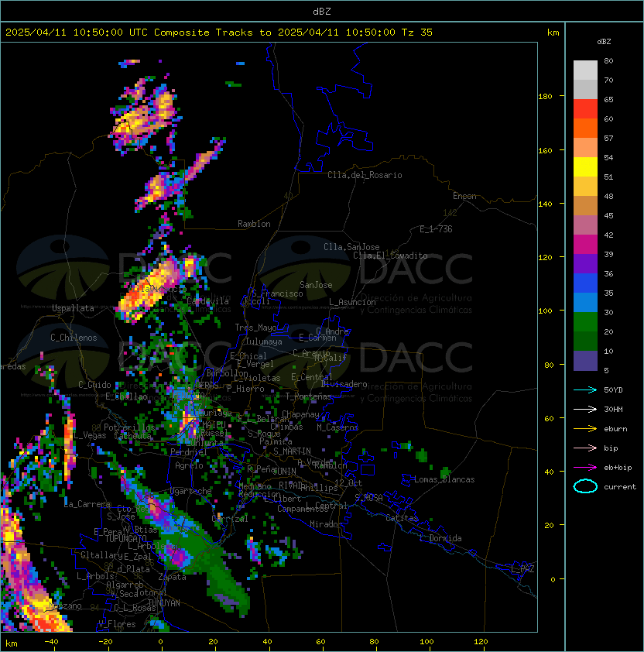Click the 'Zapata' map label

click(x=172, y=577)
